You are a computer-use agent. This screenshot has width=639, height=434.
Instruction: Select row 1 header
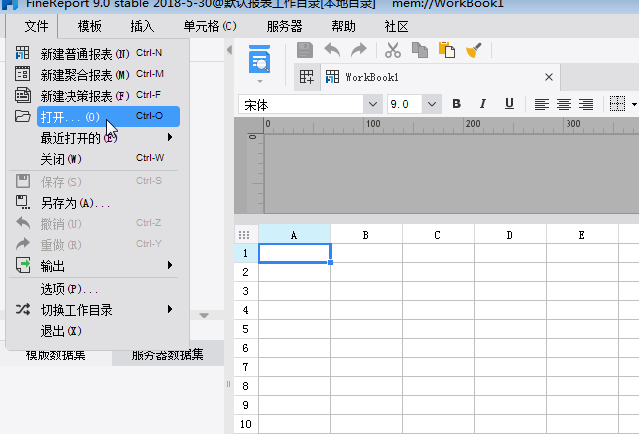tap(246, 253)
